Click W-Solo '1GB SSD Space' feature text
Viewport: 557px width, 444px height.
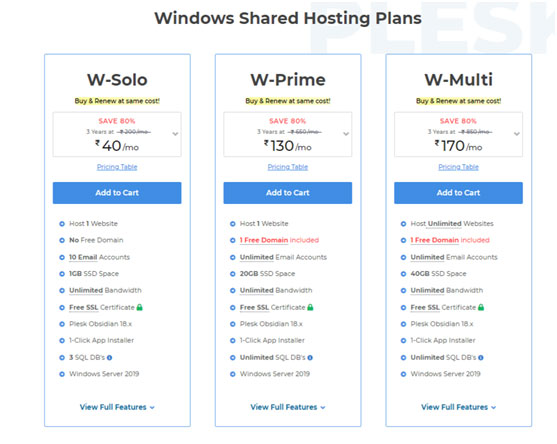point(94,274)
